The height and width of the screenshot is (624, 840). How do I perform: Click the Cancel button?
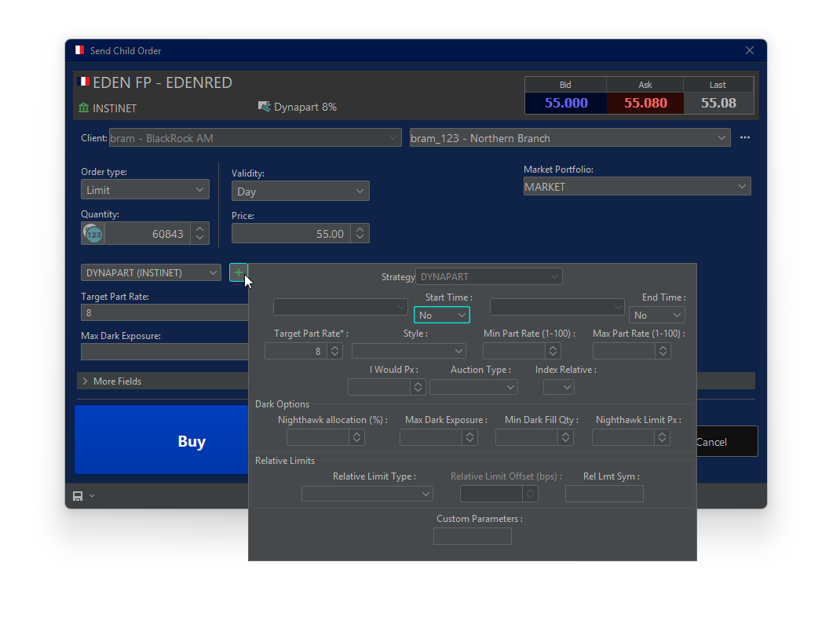[726, 442]
